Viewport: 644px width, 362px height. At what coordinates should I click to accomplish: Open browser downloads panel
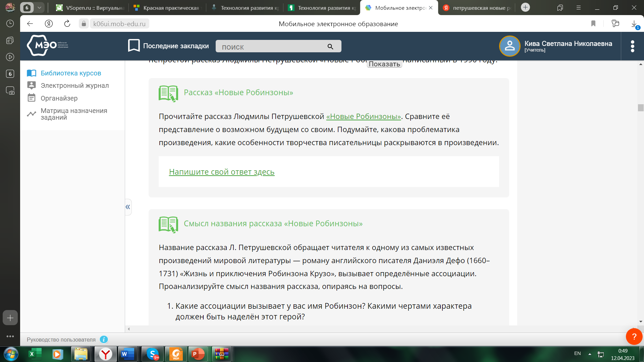[634, 24]
